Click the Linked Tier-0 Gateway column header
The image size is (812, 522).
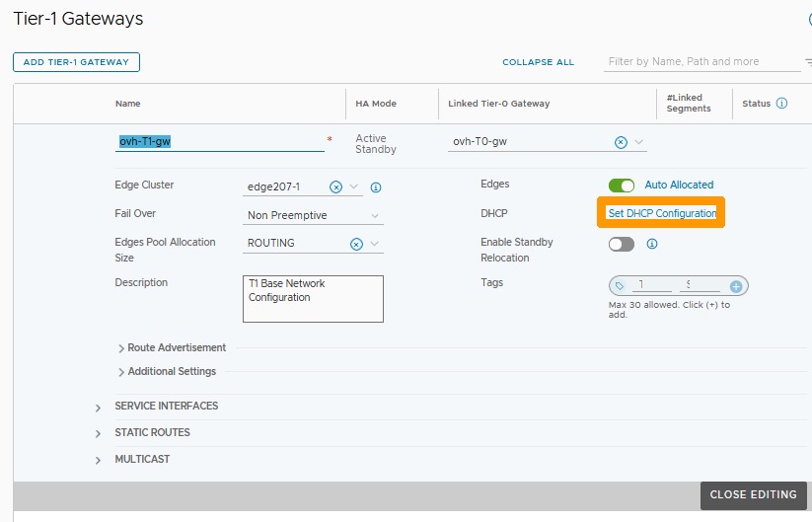(498, 104)
